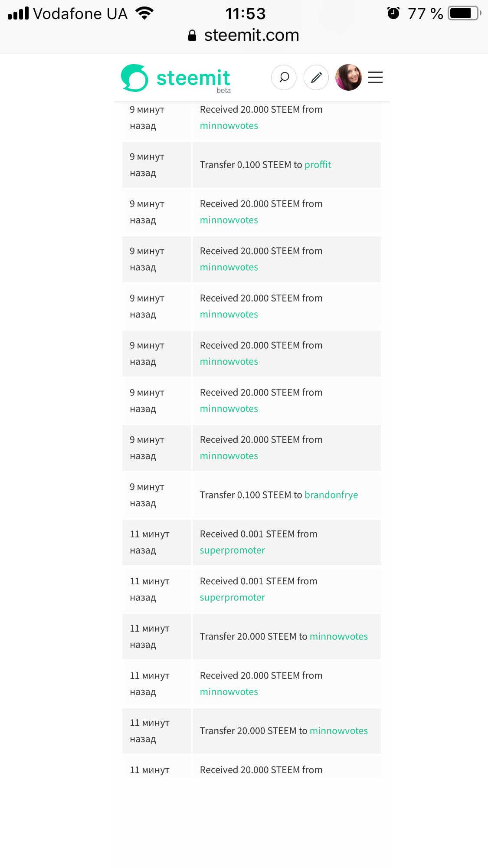Open the brandonfrye account link
This screenshot has height=868, width=488.
(331, 495)
